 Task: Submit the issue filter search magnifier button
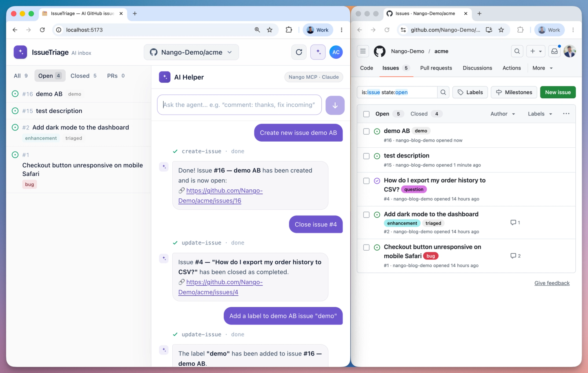(x=443, y=92)
